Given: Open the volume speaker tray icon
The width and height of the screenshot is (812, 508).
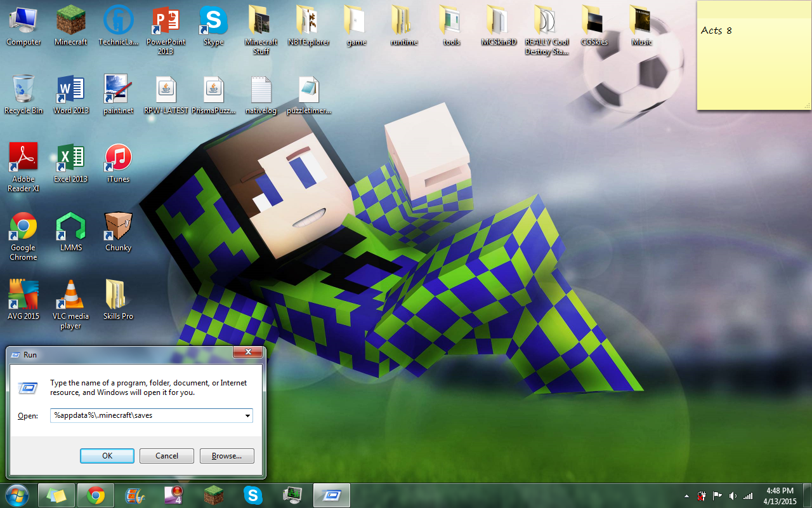Looking at the screenshot, I should pos(733,496).
